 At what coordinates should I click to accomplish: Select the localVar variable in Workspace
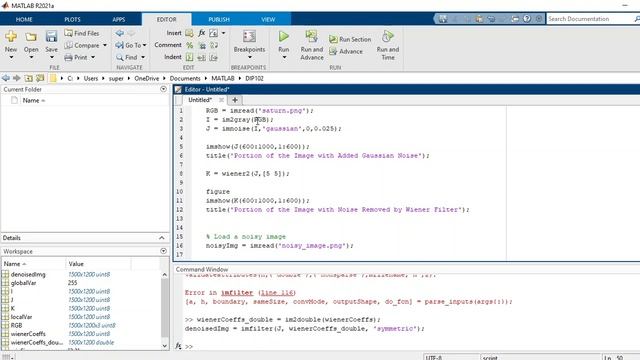pyautogui.click(x=21, y=317)
